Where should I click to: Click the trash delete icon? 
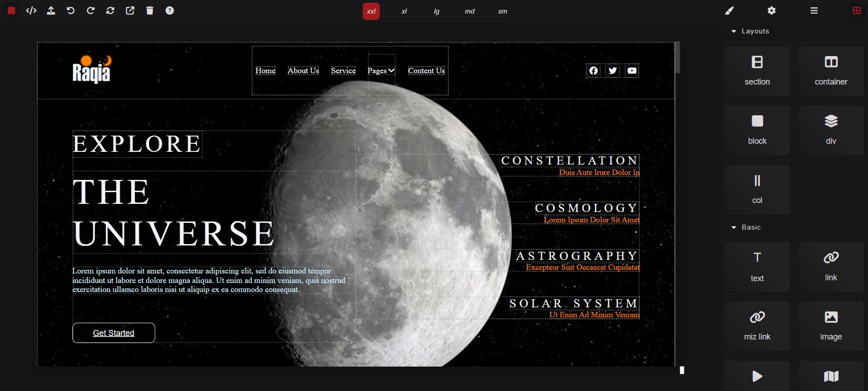click(150, 11)
